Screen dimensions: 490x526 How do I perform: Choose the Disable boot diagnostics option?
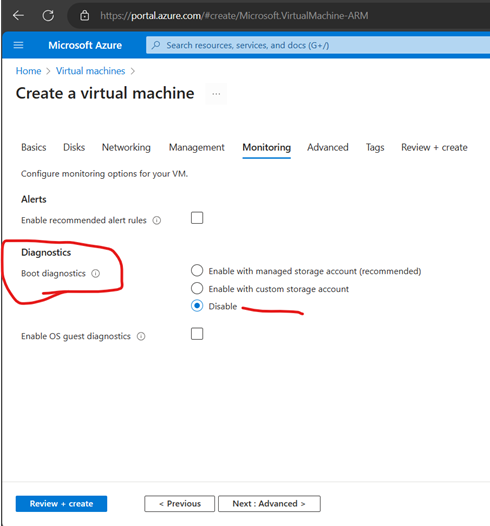pos(197,306)
